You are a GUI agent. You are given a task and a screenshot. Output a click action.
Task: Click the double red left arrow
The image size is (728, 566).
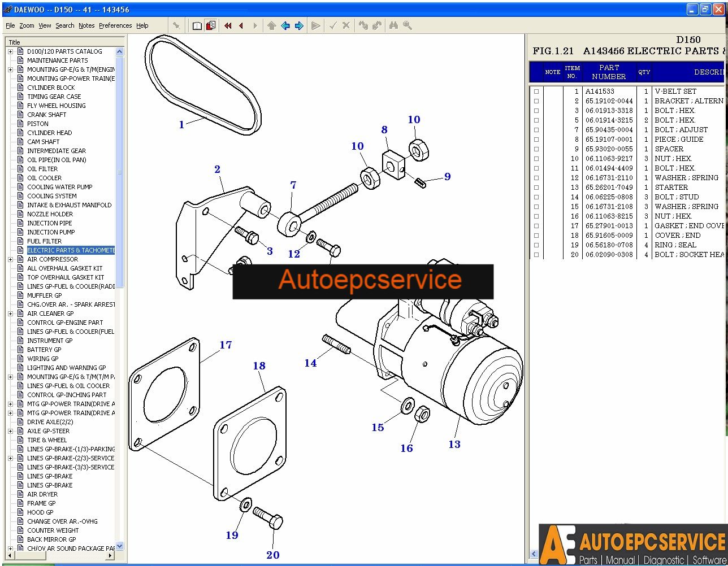(228, 25)
